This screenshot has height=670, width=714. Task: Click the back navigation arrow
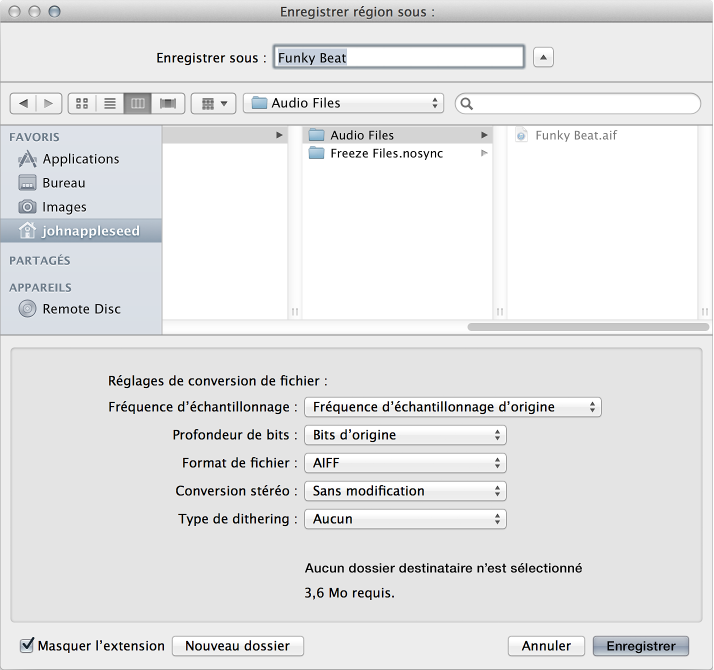point(23,103)
